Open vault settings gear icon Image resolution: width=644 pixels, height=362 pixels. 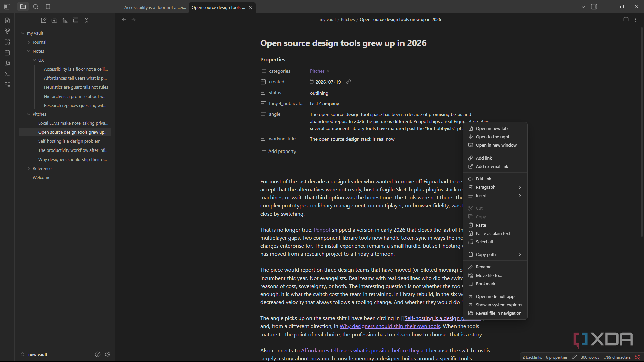pos(108,354)
